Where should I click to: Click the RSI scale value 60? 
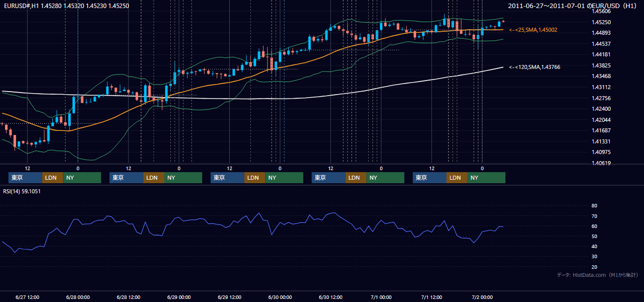coord(594,226)
